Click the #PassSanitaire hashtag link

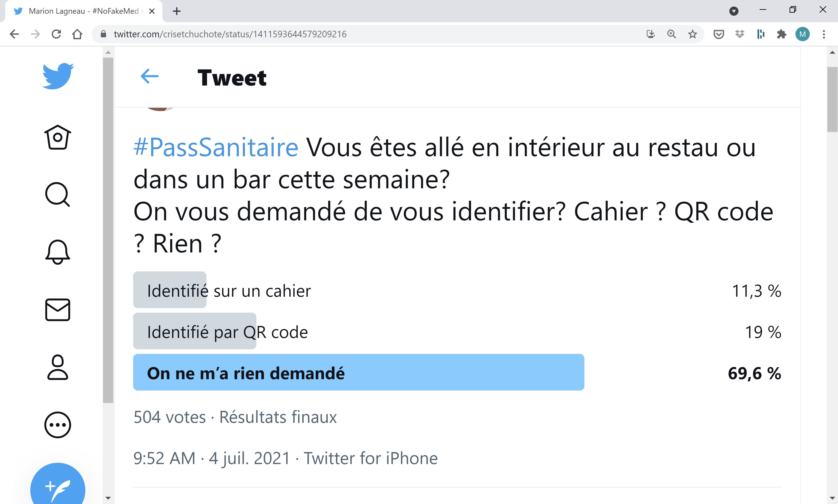(216, 148)
